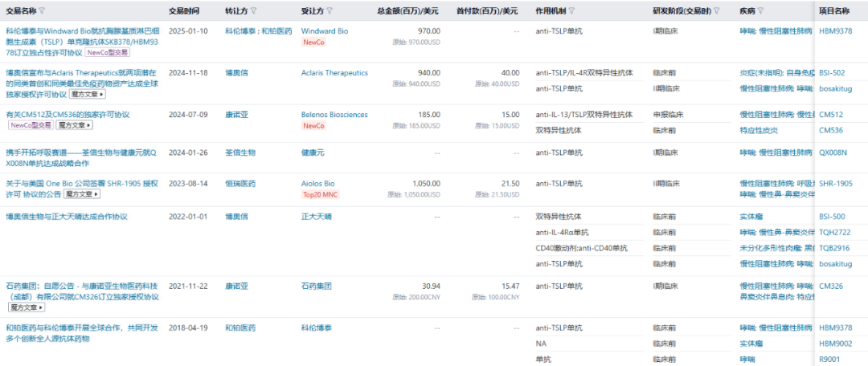
Task: Open 康诺亚 licensor link in 2021-11-22 row
Action: click(x=237, y=286)
